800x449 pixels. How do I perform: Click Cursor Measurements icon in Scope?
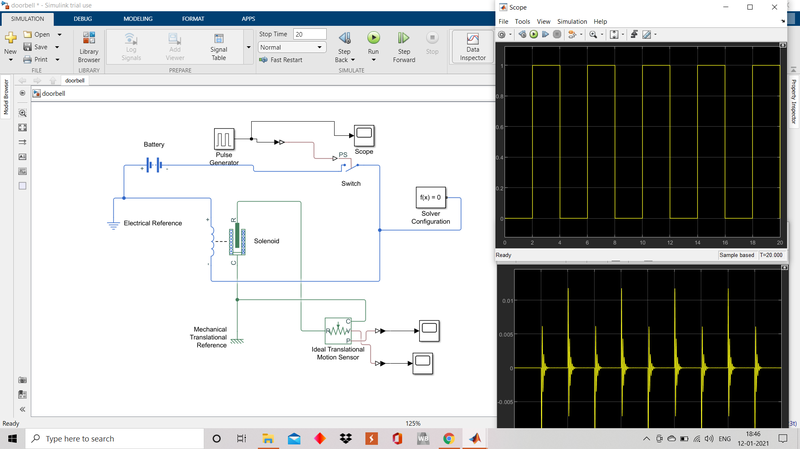[646, 35]
